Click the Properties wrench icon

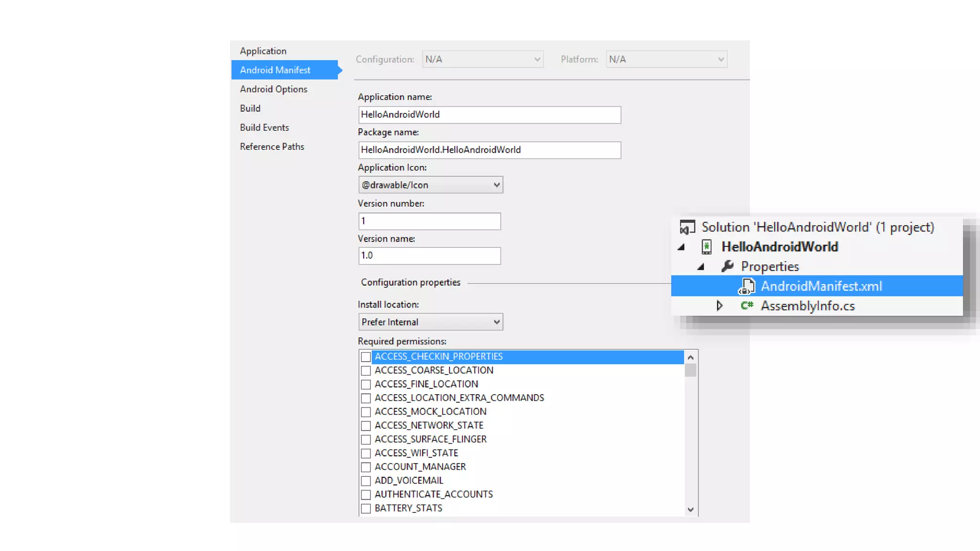(x=727, y=266)
